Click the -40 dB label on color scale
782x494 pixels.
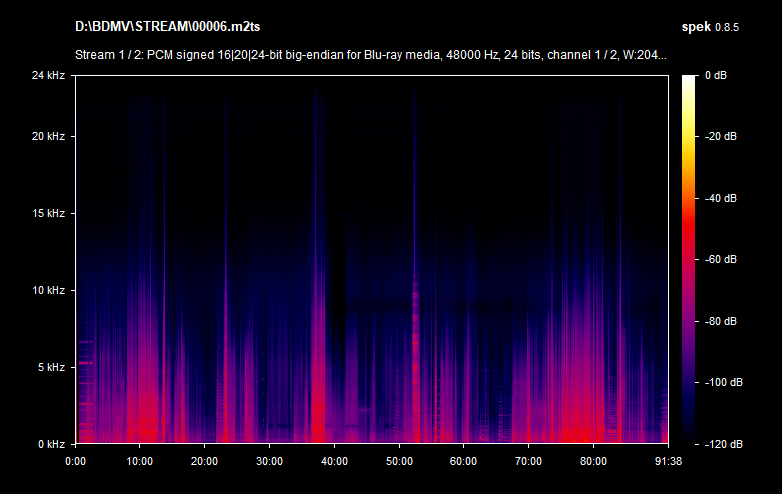click(x=722, y=198)
